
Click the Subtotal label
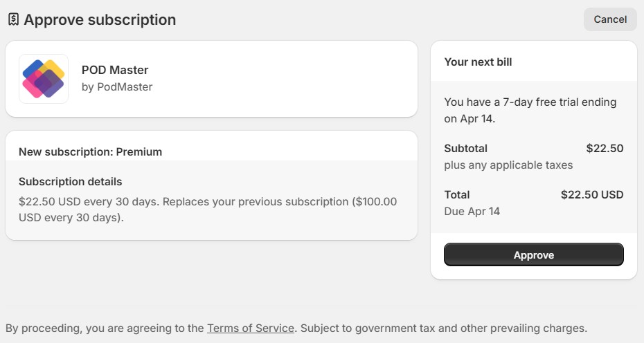[x=465, y=148]
